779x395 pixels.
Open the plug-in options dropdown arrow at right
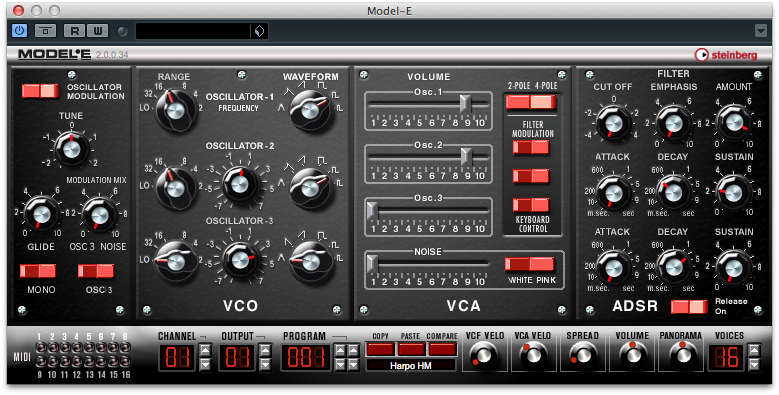tap(761, 31)
